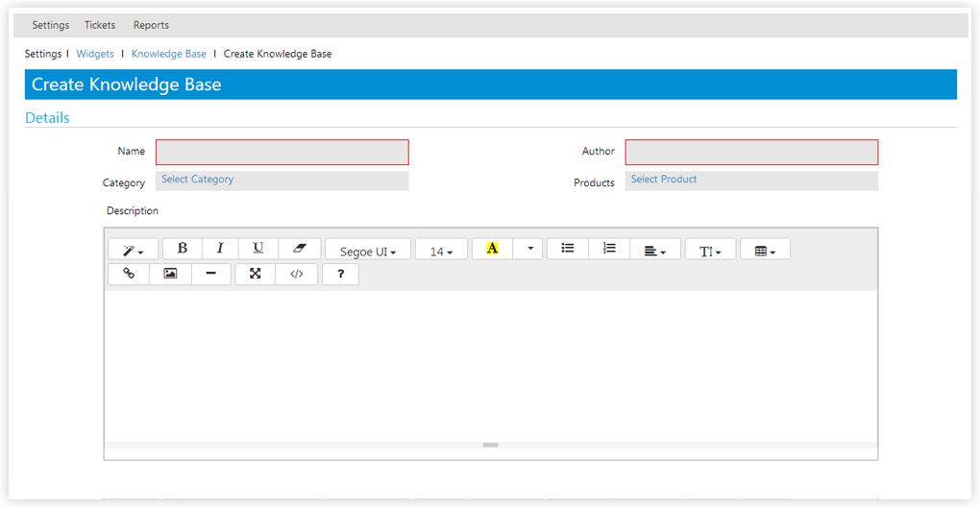Viewport: 980px width, 507px height.
Task: Click the underline formatting button
Action: coord(258,249)
